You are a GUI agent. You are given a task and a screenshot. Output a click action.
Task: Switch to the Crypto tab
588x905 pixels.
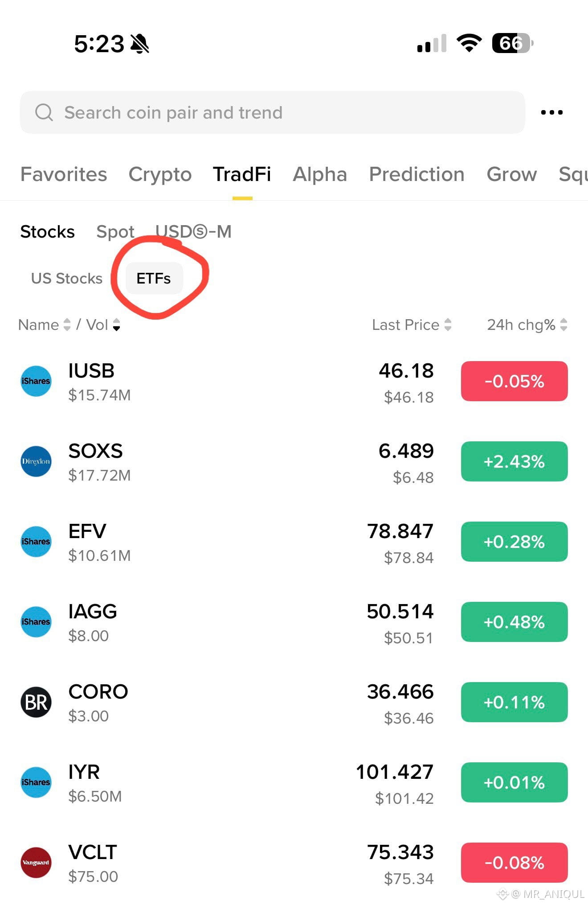160,174
